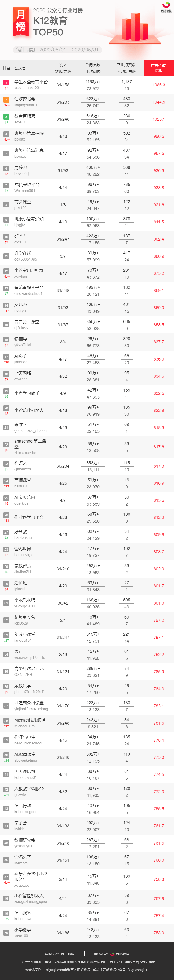Click the 1086.3 ad value score
174x980 pixels.
[x=159, y=85]
